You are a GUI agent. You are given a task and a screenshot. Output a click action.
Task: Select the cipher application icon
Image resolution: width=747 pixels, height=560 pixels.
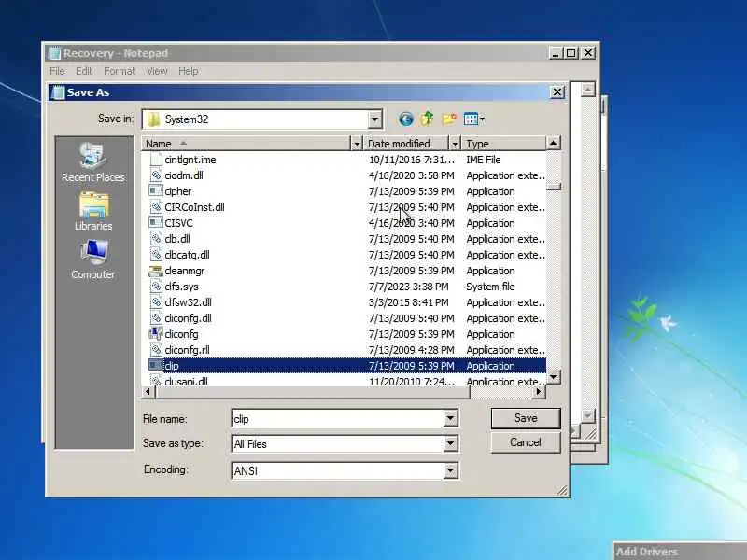(x=156, y=191)
